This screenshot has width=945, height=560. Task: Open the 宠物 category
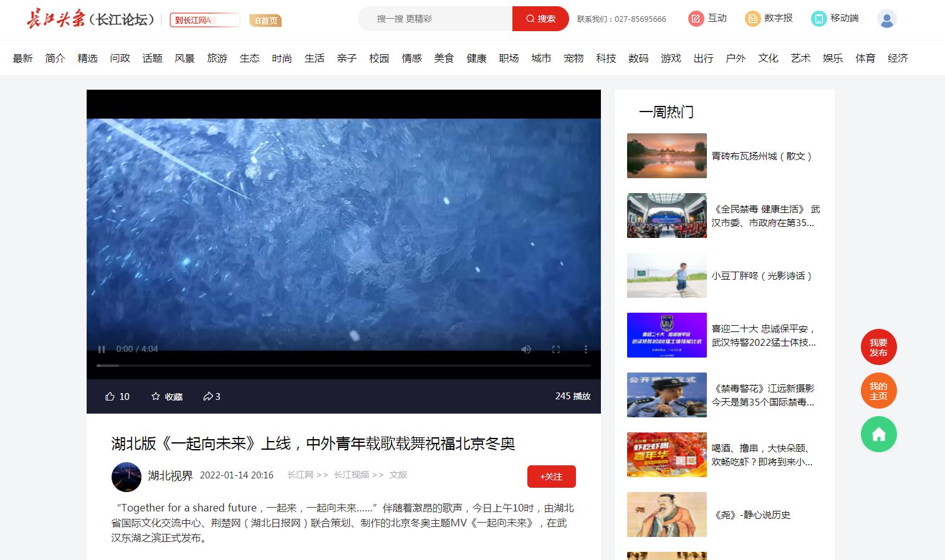573,58
